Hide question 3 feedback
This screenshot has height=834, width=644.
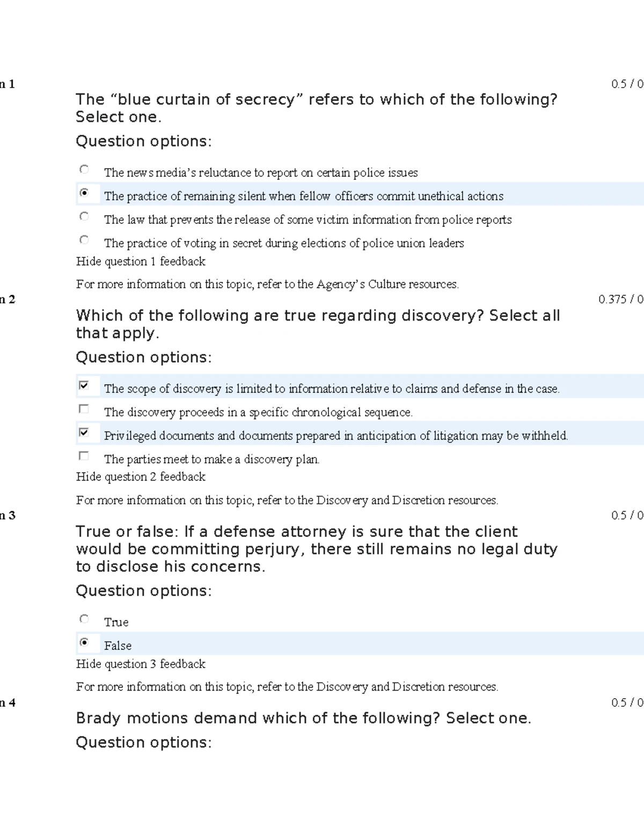coord(141,664)
